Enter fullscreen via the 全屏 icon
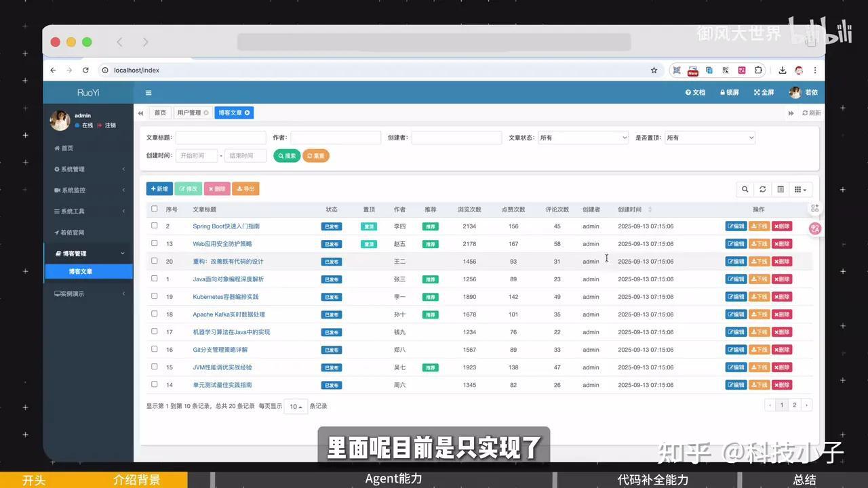This screenshot has height=488, width=868. [762, 92]
